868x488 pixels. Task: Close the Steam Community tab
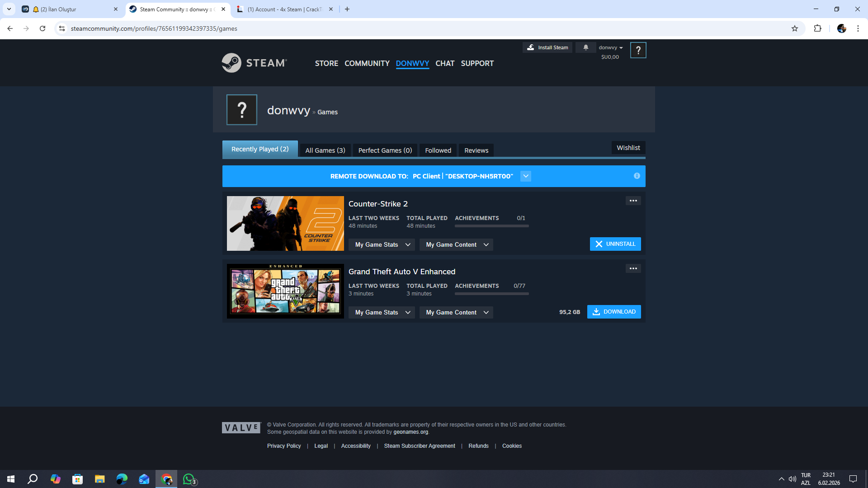pos(223,9)
